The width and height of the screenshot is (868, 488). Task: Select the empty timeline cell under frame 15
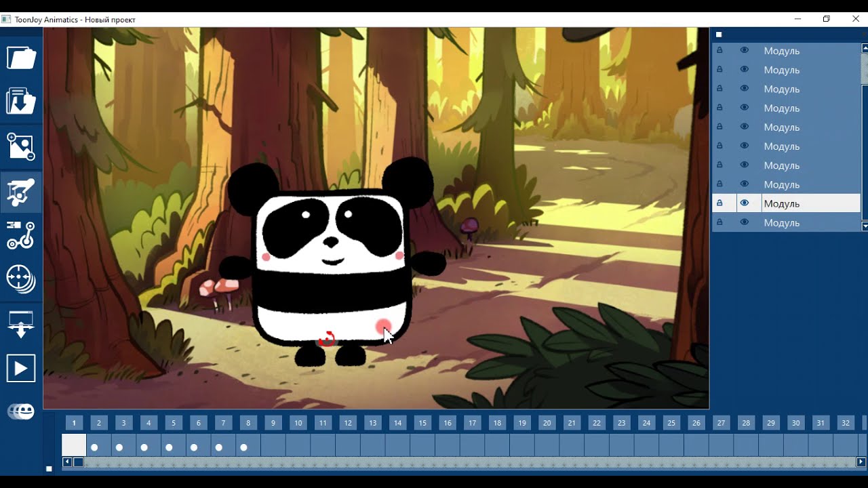tap(422, 445)
